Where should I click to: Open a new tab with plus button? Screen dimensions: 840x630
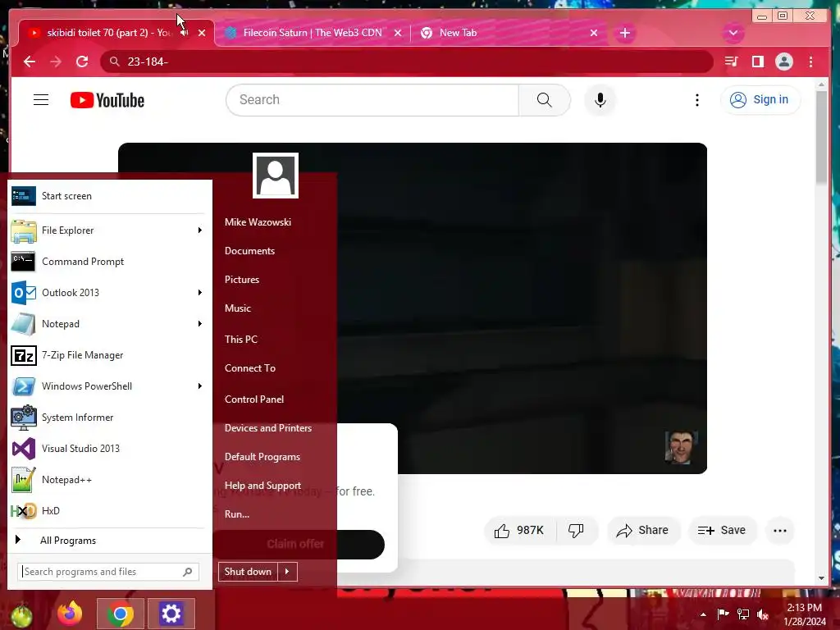coord(624,33)
